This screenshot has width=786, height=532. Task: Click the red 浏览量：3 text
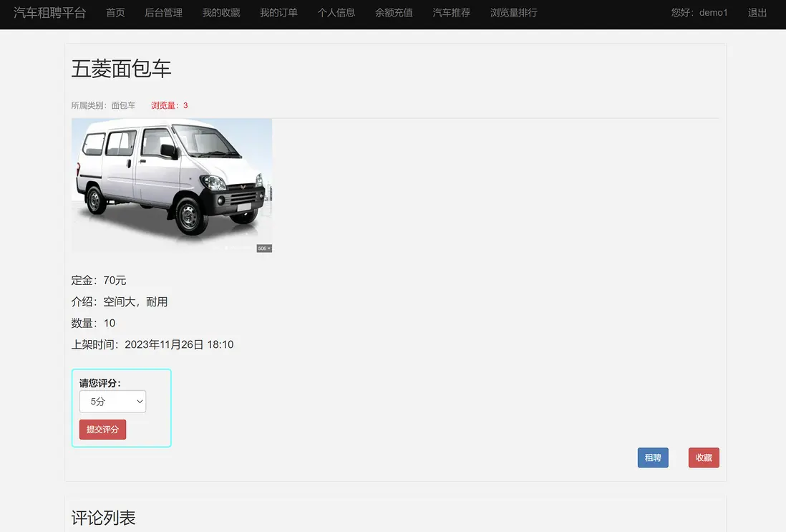point(170,105)
